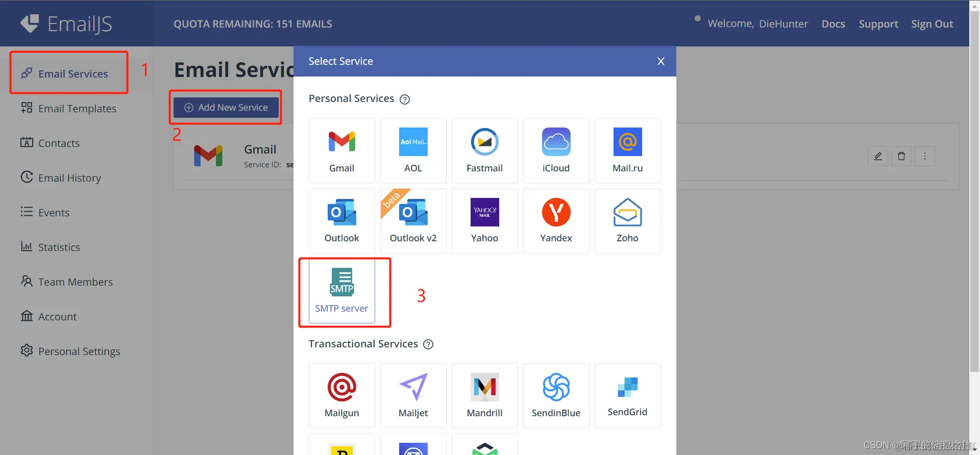Edit the Gmail service with pencil icon
Image resolution: width=980 pixels, height=455 pixels.
tap(878, 156)
